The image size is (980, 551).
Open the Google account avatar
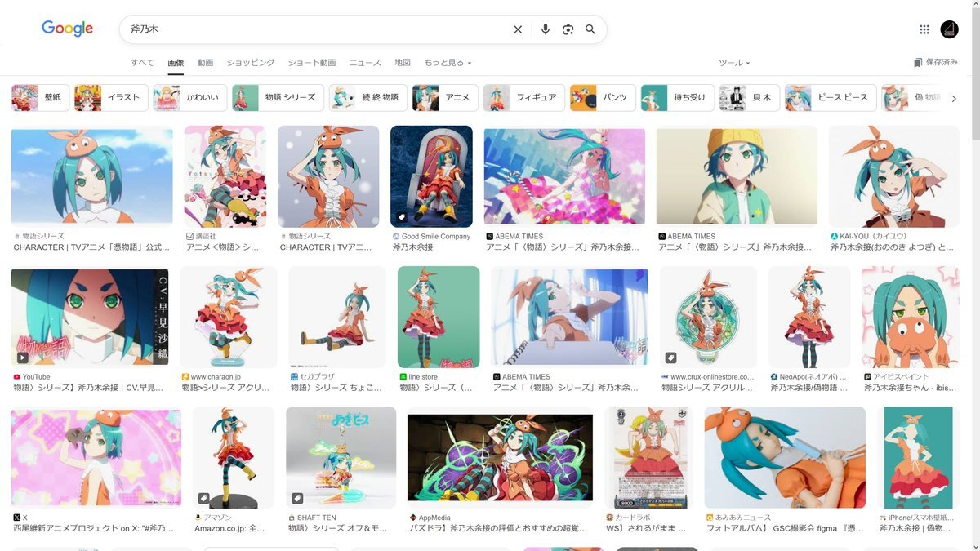(950, 29)
